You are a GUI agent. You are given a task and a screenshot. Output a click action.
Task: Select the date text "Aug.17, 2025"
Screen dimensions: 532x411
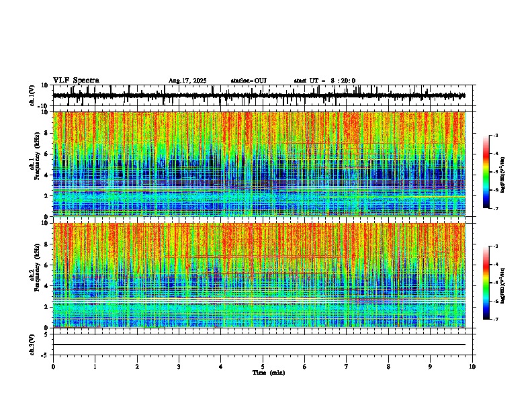coord(187,81)
